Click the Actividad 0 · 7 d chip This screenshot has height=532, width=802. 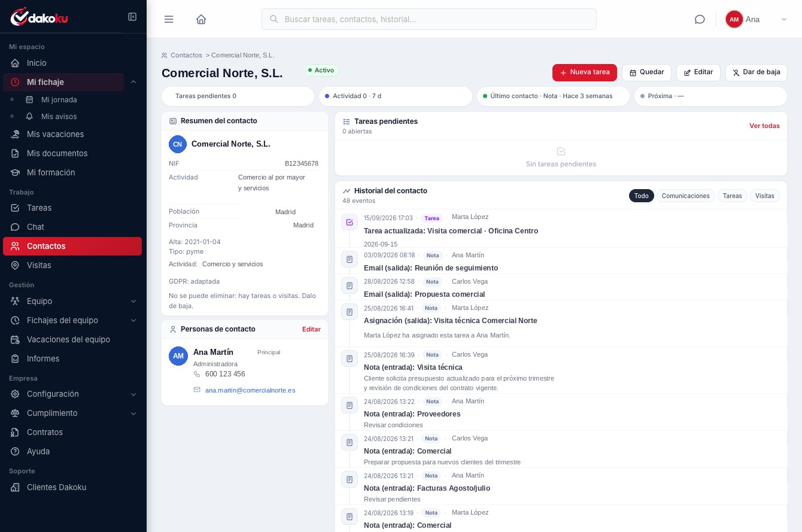click(396, 96)
